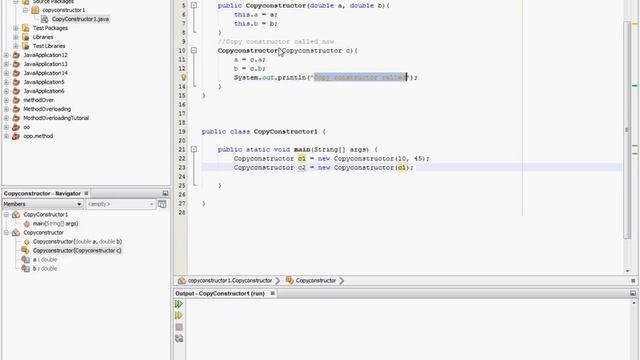Select the JavaApplication14 project
The image size is (640, 360).
point(45,73)
